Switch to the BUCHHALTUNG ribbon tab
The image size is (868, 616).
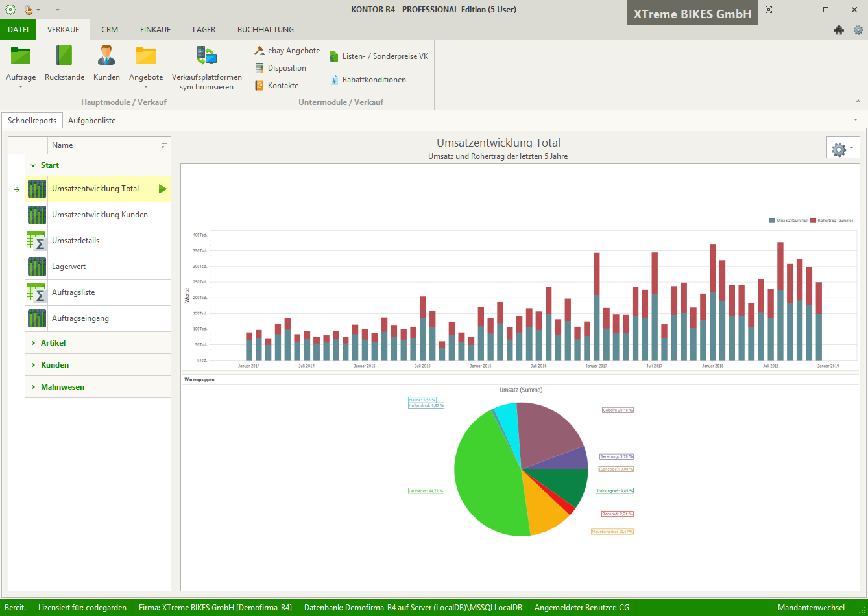(x=265, y=30)
